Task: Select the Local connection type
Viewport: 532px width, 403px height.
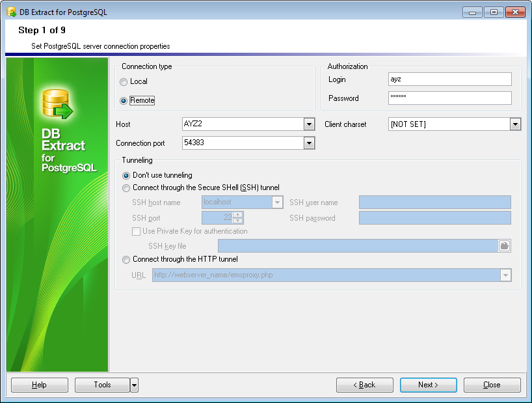Action: click(x=124, y=82)
